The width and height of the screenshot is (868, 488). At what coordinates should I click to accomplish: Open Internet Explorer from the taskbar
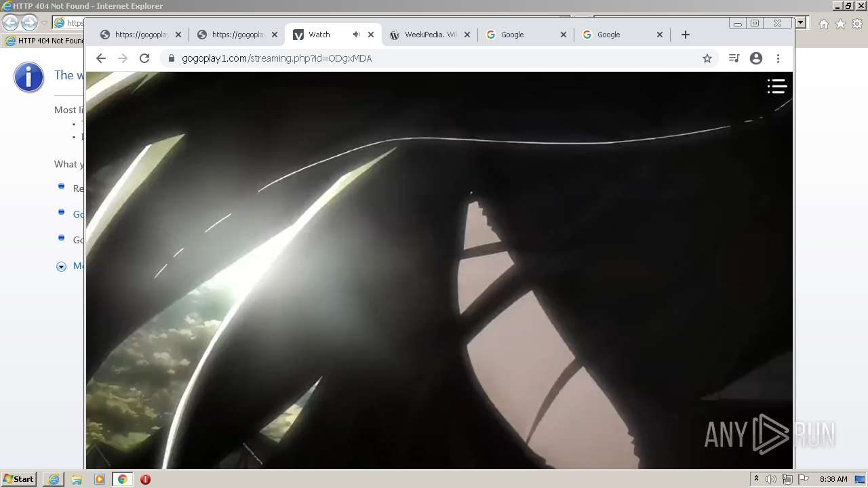(x=54, y=479)
